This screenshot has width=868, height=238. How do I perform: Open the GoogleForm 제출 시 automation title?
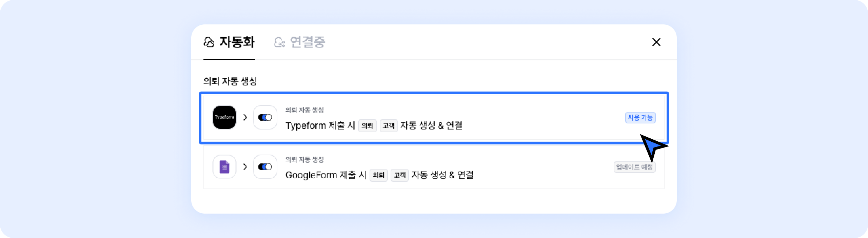point(325,175)
